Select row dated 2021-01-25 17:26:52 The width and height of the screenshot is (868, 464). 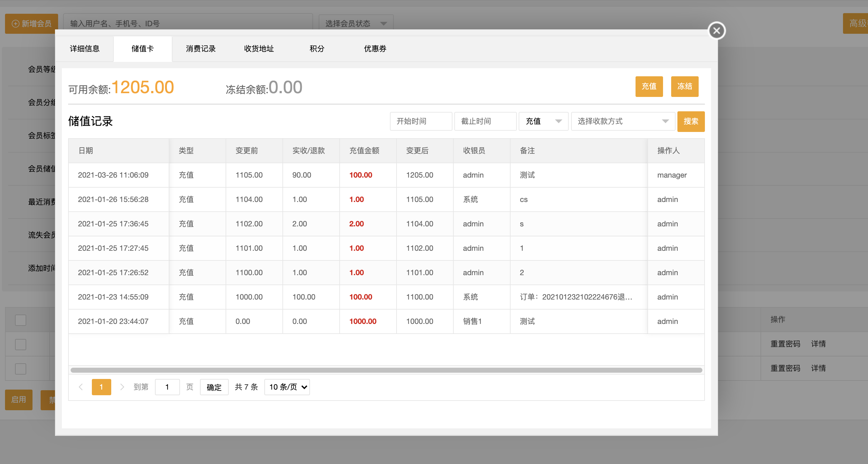386,272
